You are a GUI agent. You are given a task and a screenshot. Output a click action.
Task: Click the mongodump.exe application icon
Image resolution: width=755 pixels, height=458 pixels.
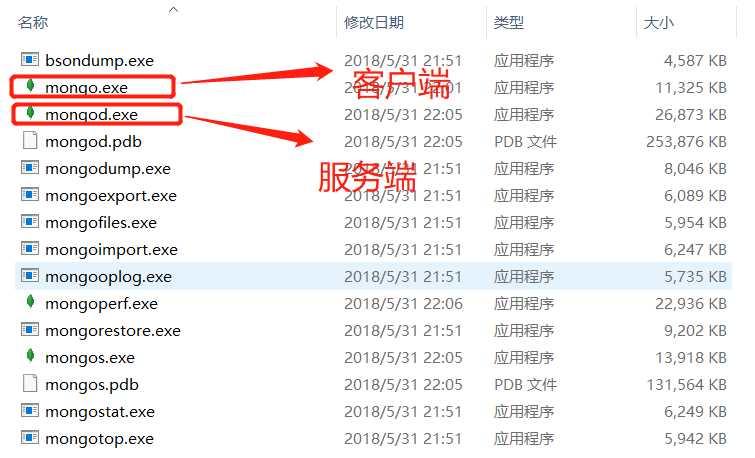(x=30, y=168)
